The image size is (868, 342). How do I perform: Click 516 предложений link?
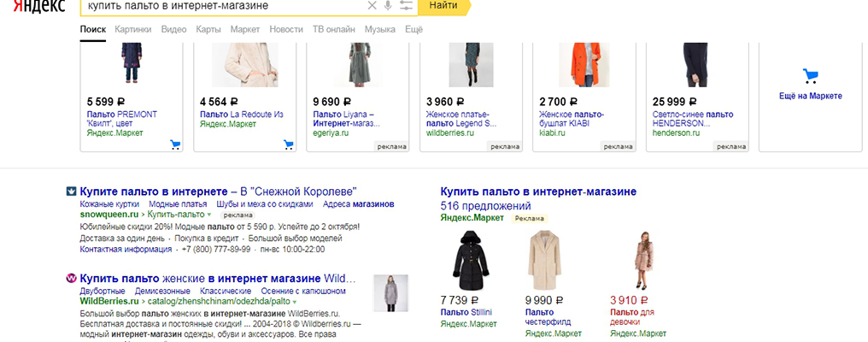[485, 206]
